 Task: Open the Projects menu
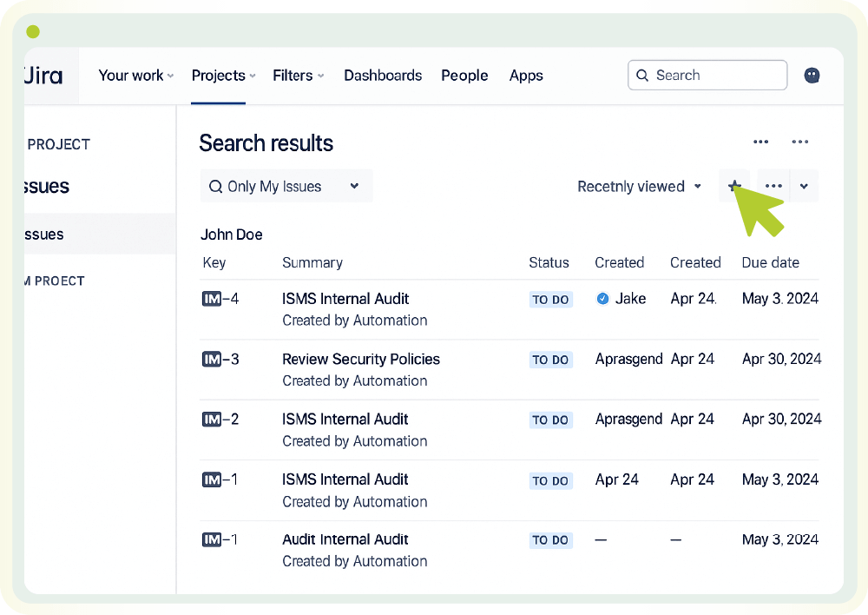223,76
